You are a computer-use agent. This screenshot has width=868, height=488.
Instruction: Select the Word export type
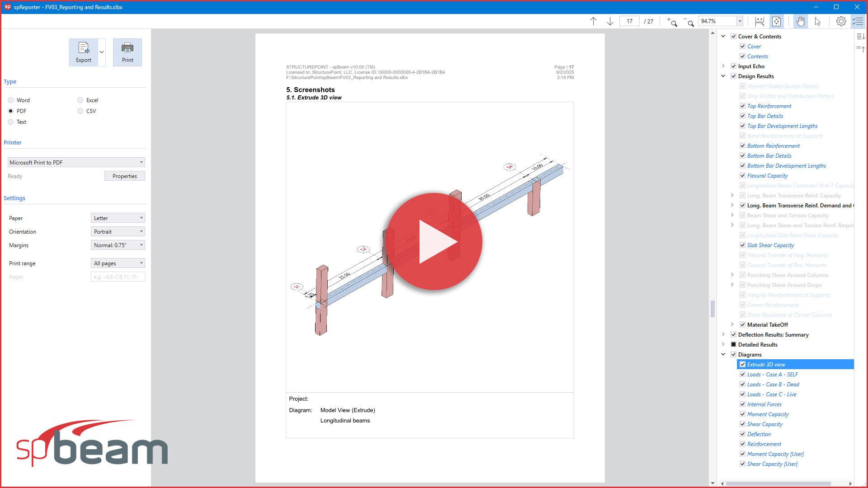[x=11, y=100]
